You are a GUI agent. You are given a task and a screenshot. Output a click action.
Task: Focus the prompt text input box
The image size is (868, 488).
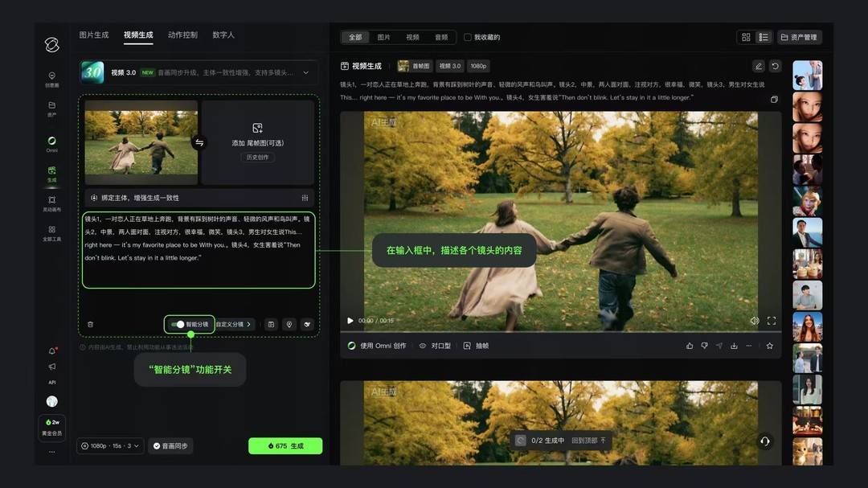(199, 250)
